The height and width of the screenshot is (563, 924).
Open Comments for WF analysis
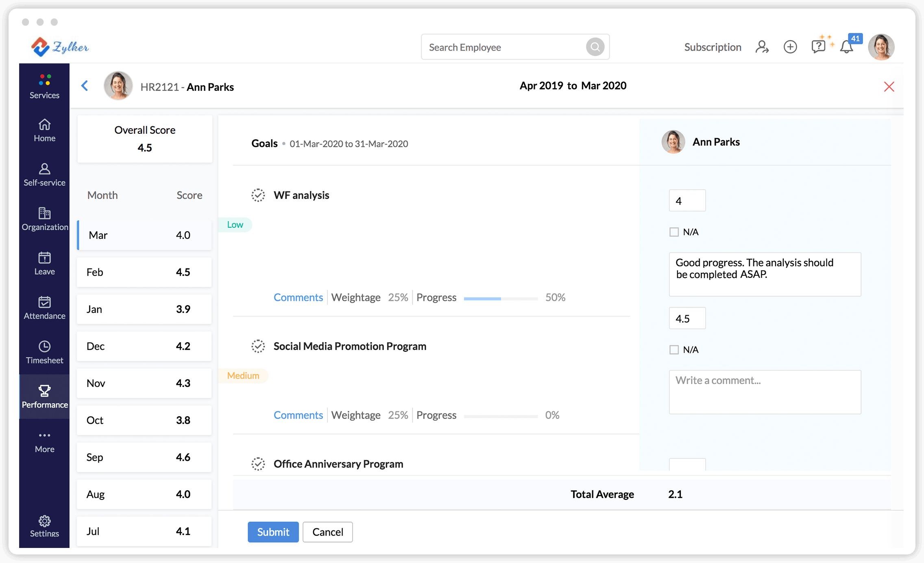pos(298,297)
